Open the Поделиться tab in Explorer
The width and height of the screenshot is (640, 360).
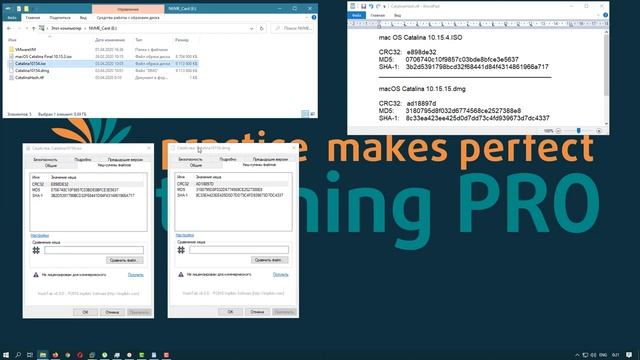[x=60, y=18]
